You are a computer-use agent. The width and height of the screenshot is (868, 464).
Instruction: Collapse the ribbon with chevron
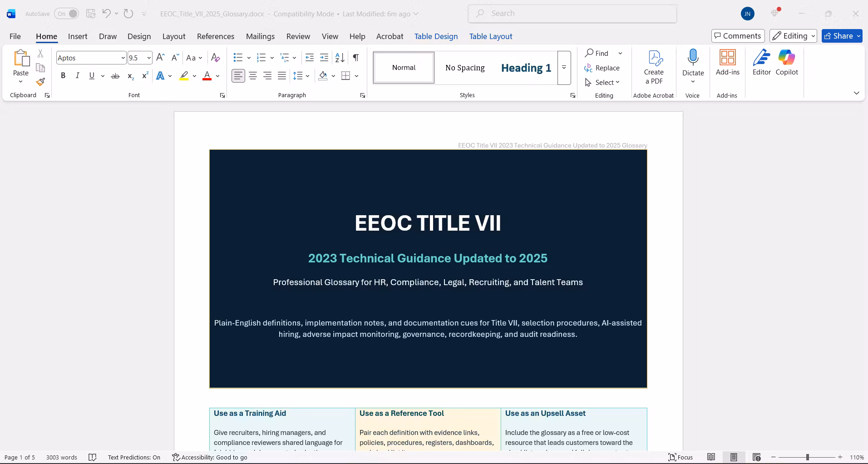pyautogui.click(x=856, y=93)
